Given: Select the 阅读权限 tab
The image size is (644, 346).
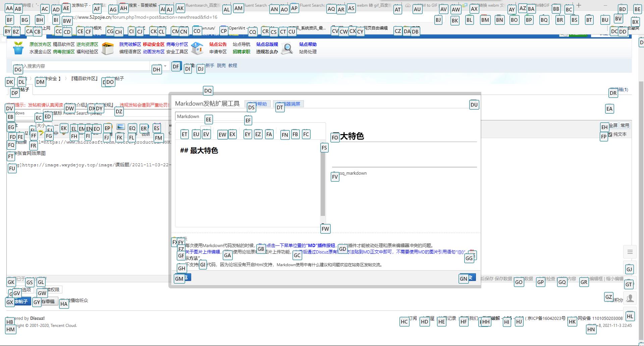Looking at the screenshot, I should (50, 290).
